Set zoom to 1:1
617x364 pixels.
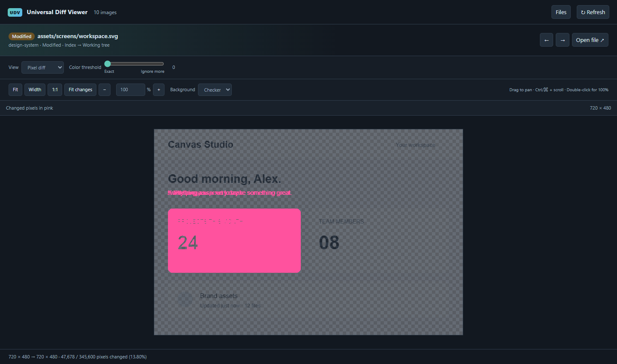[x=55, y=90]
